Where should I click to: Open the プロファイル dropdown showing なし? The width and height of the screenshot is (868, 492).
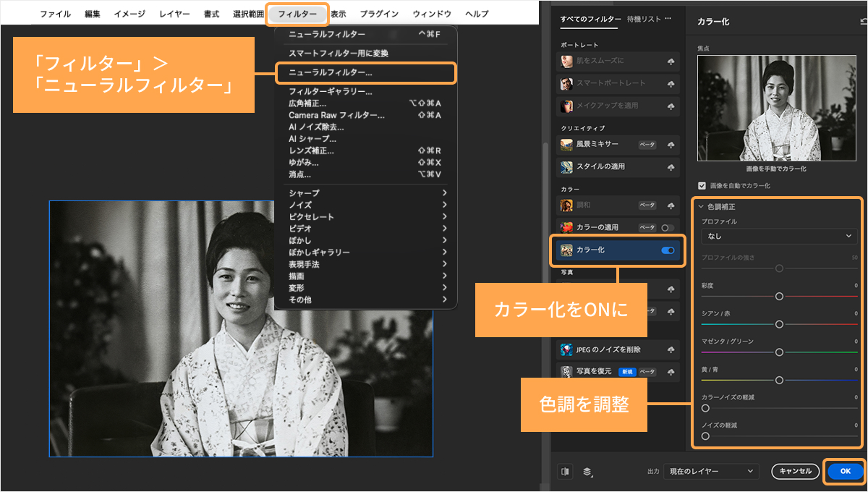[779, 236]
